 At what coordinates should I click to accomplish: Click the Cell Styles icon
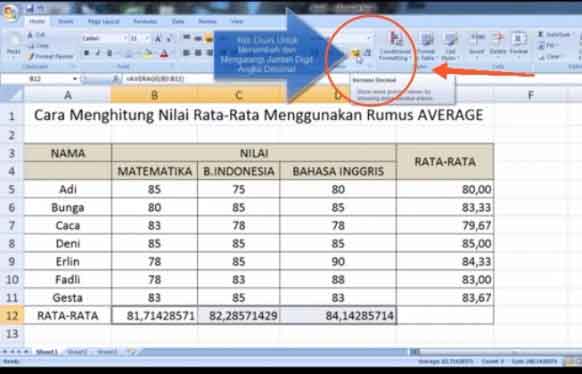(451, 46)
